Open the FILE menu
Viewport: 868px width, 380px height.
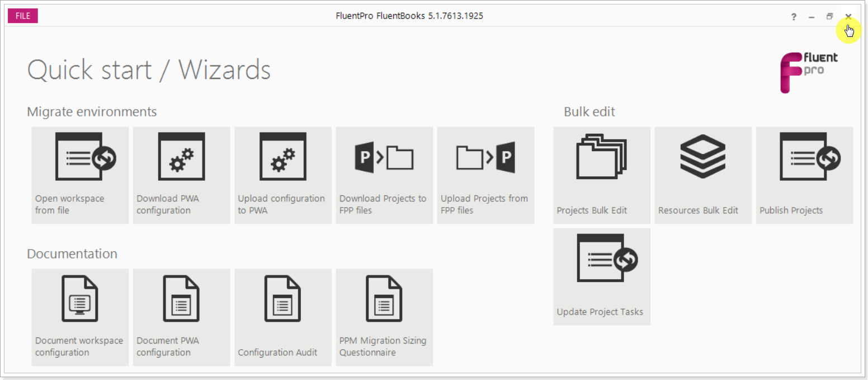[x=23, y=16]
